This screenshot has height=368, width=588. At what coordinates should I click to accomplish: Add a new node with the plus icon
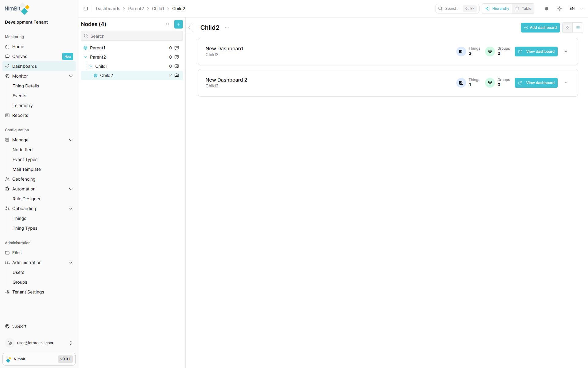pyautogui.click(x=179, y=24)
